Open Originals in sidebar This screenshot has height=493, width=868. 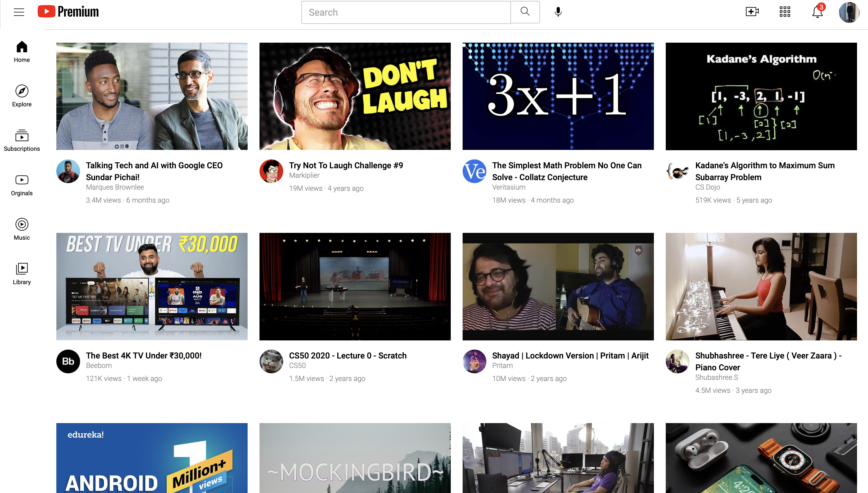22,185
